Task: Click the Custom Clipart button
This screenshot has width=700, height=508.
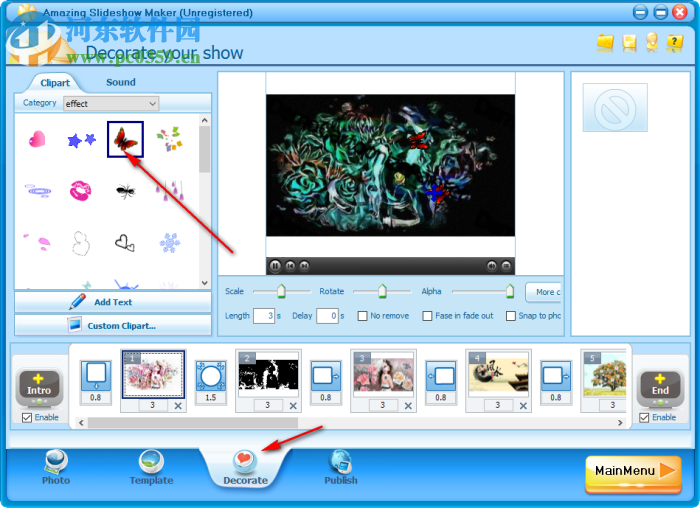Action: coord(113,325)
